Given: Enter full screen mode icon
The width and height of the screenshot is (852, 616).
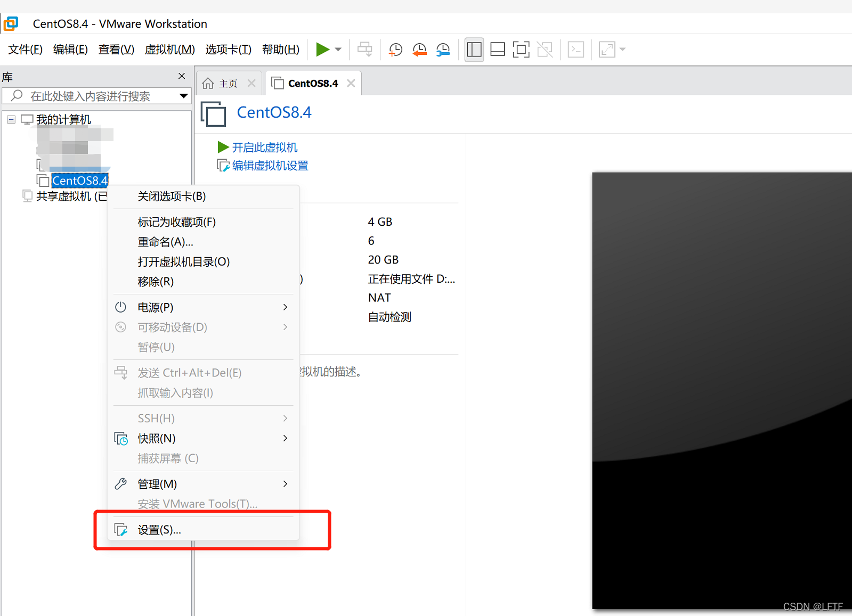Looking at the screenshot, I should click(521, 50).
